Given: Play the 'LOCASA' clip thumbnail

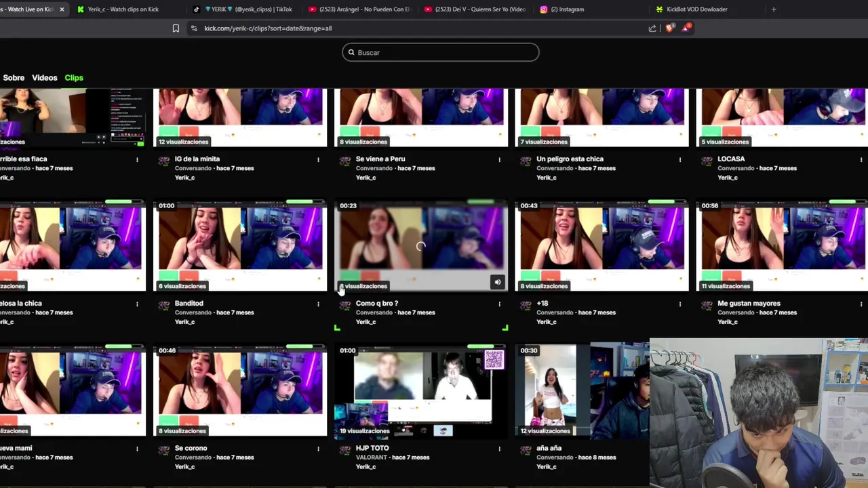Looking at the screenshot, I should click(783, 118).
